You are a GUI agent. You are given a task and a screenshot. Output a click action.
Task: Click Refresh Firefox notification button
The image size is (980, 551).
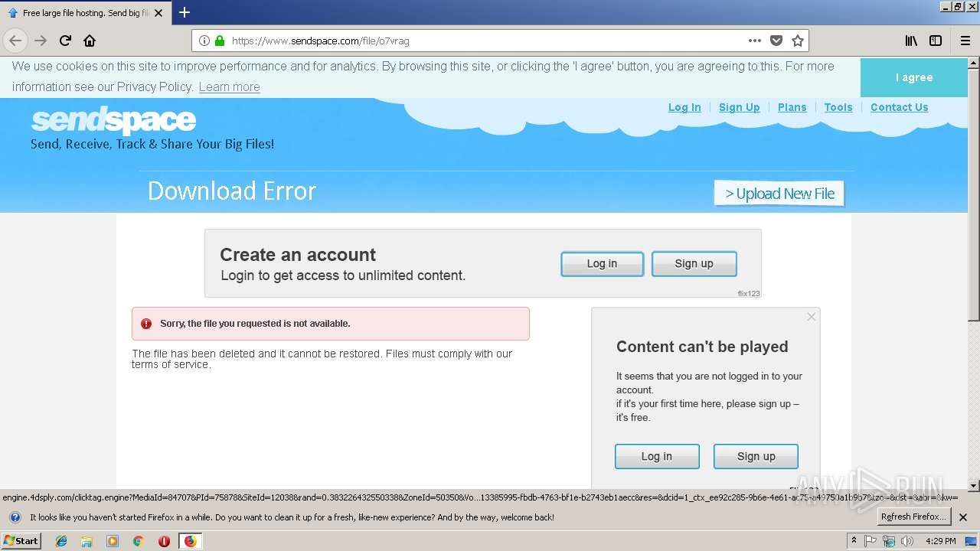click(x=914, y=517)
